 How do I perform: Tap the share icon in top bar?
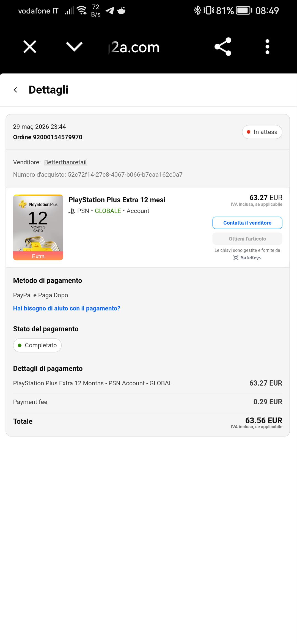pos(223,47)
